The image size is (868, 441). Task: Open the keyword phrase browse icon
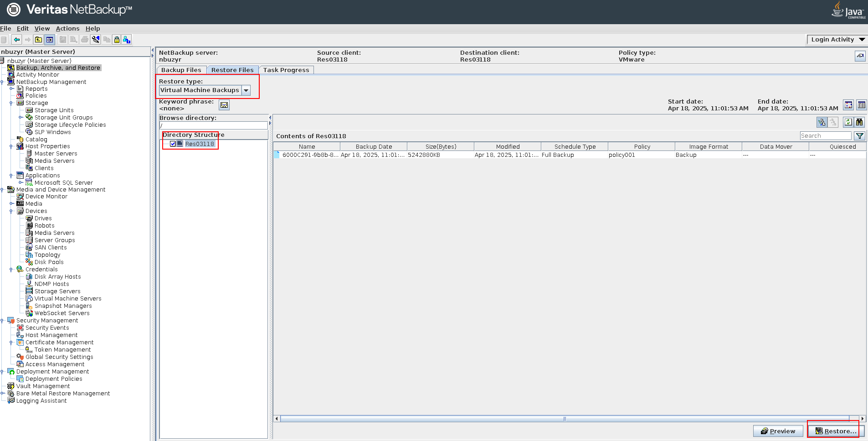[224, 105]
